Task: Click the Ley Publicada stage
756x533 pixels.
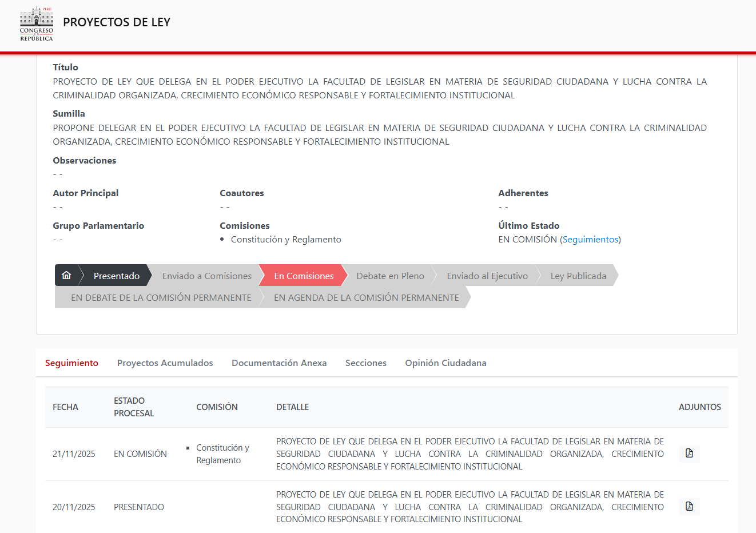Action: [578, 275]
